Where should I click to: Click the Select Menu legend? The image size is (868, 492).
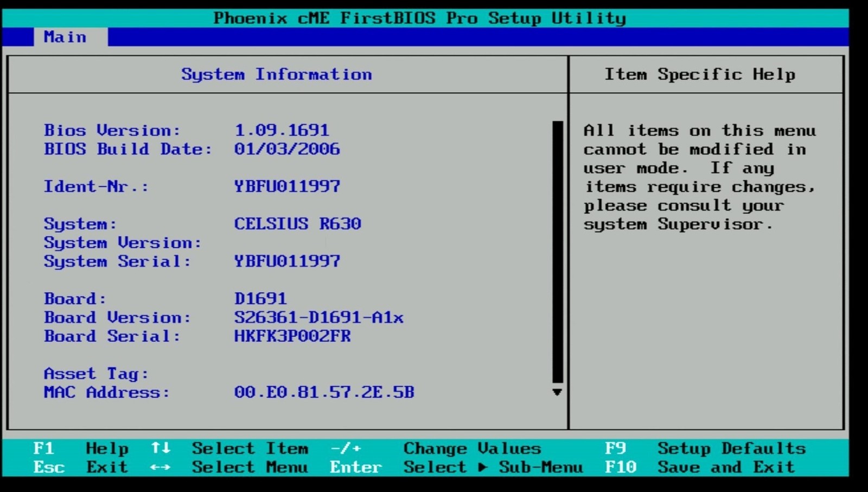click(x=250, y=467)
